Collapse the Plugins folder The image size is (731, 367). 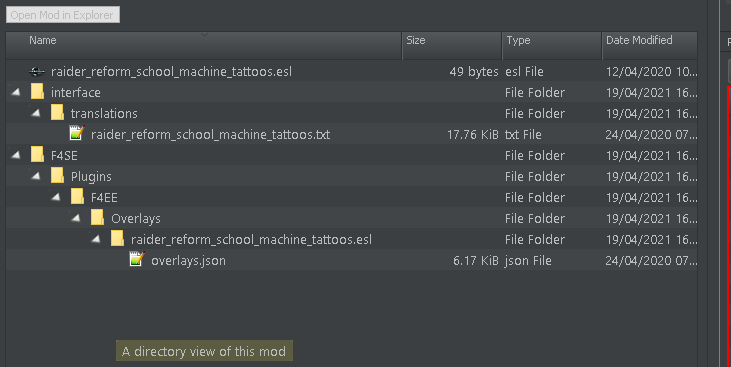pos(36,176)
